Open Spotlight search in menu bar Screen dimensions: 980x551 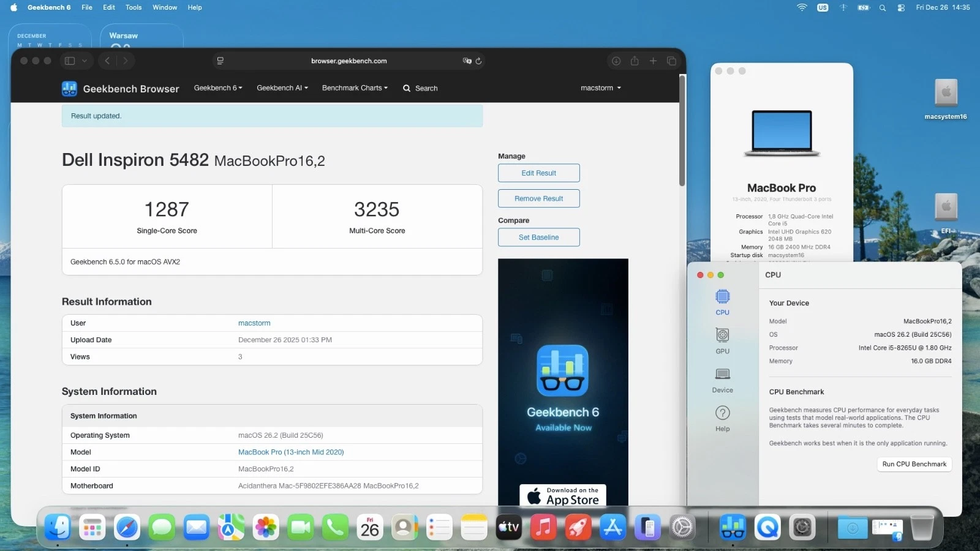pos(883,7)
